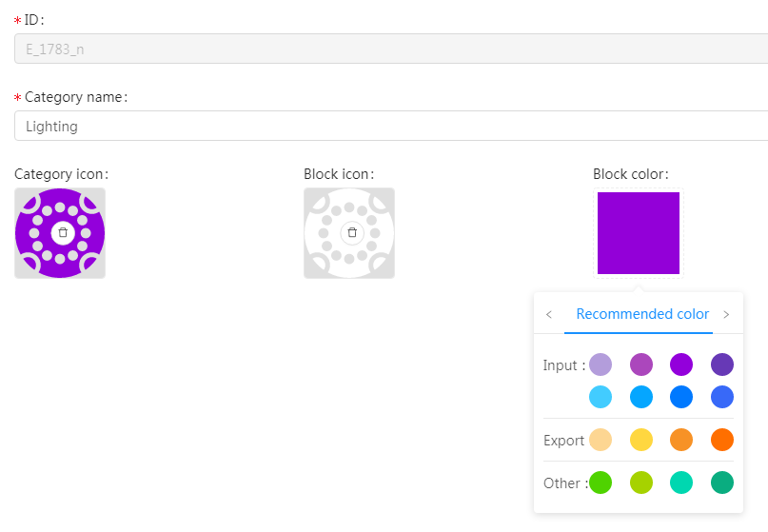Screen dimensions: 768x532
Task: Choose the dark indigo-purple Input color
Action: pyautogui.click(x=722, y=365)
